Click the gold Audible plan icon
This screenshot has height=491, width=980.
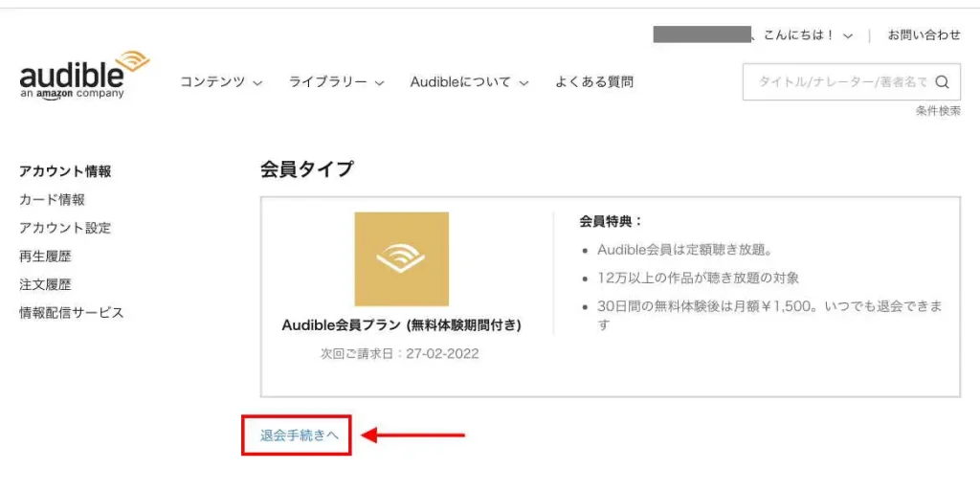point(401,258)
